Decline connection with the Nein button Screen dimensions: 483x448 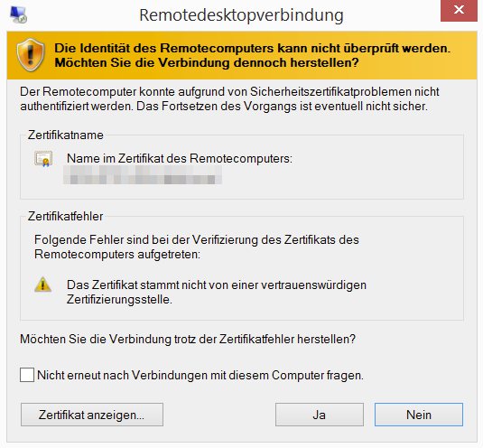click(419, 415)
